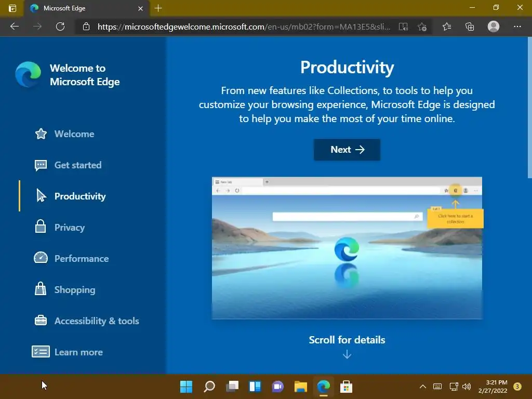Click the Scroll for details text

pyautogui.click(x=347, y=340)
